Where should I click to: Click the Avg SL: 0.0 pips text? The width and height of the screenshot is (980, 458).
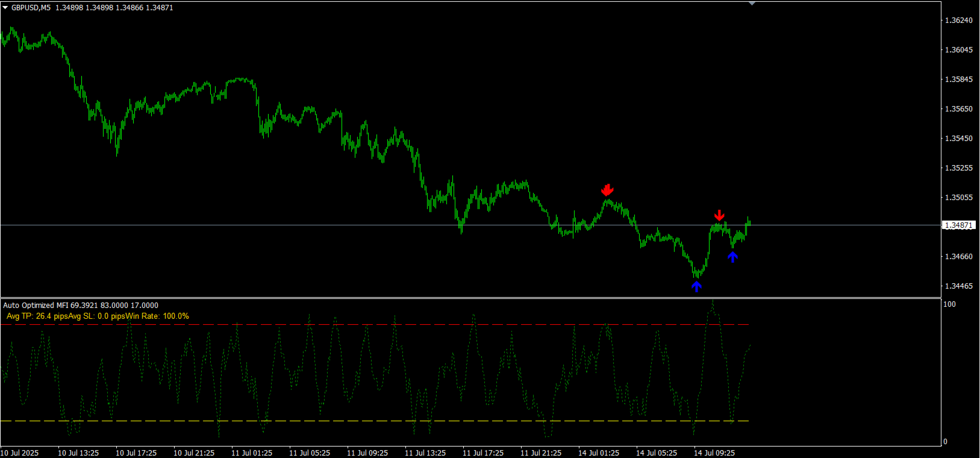point(96,316)
